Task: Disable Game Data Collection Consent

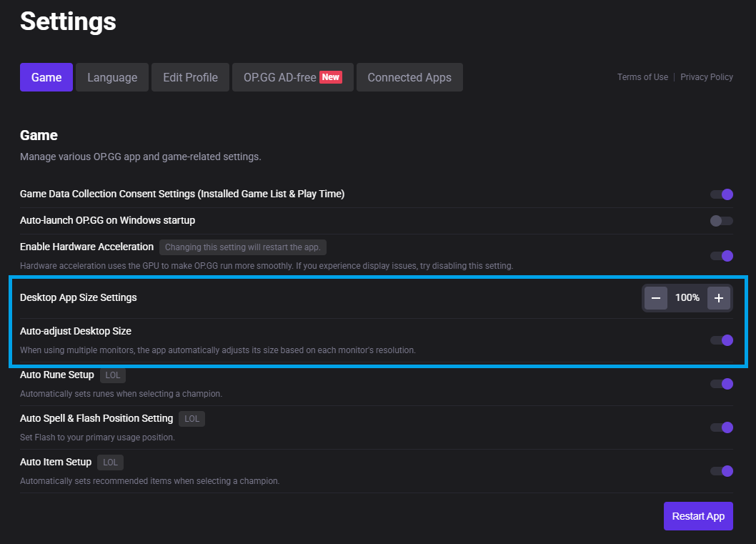Action: (722, 194)
